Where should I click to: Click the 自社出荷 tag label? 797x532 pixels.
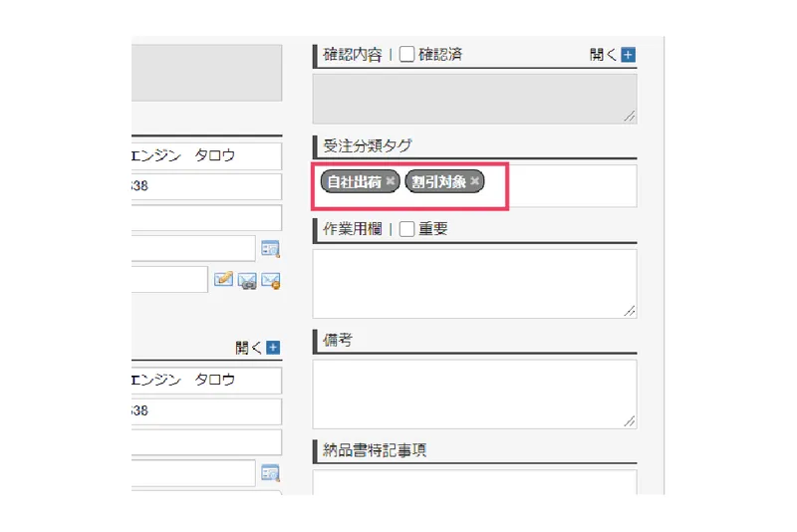point(355,181)
